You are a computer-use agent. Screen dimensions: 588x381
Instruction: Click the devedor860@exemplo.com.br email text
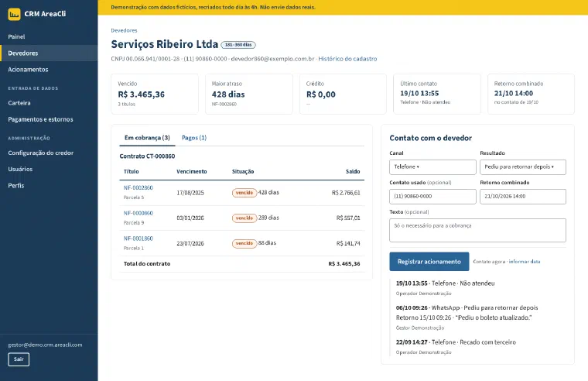(x=272, y=59)
